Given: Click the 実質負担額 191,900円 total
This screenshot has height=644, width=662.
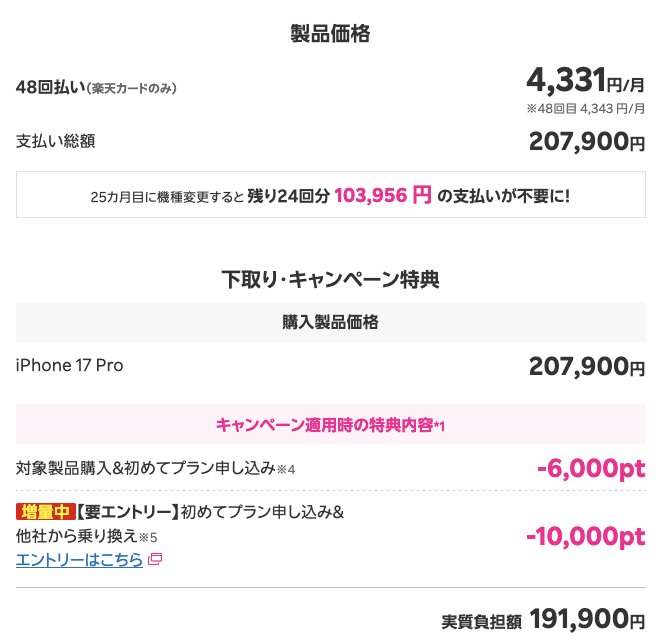Looking at the screenshot, I should pyautogui.click(x=543, y=620).
